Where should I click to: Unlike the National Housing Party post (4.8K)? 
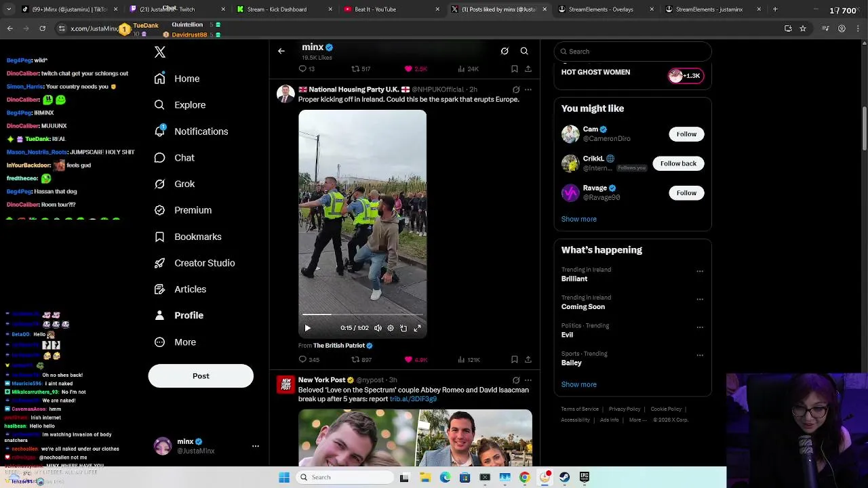point(416,359)
